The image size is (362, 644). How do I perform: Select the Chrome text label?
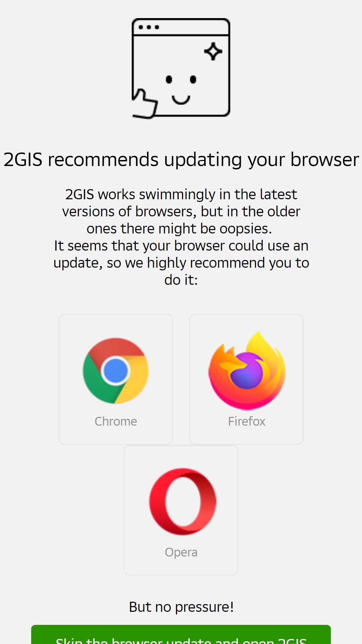point(116,421)
